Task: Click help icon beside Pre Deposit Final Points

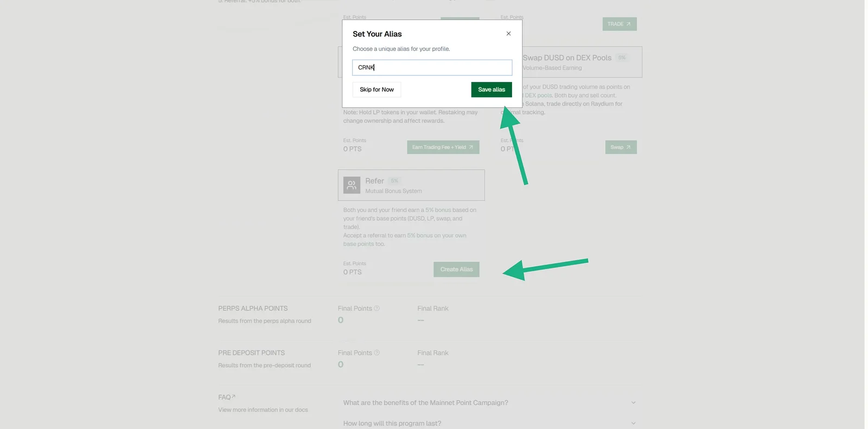Action: 376,353
